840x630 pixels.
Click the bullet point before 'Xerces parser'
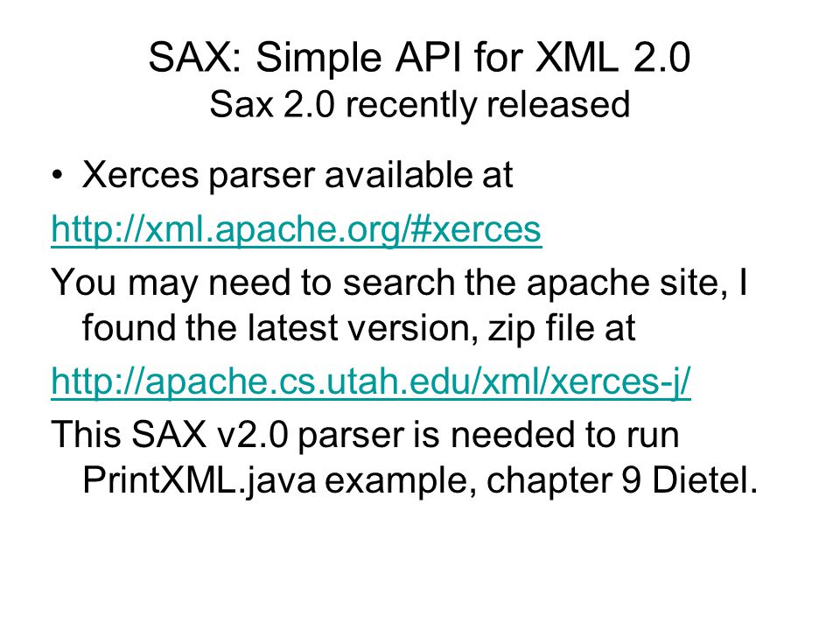(58, 176)
